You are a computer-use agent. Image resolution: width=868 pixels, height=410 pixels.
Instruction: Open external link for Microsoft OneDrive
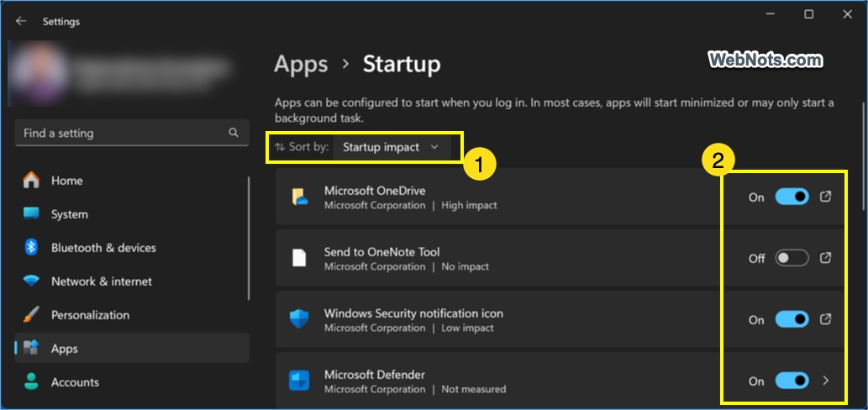(x=825, y=197)
